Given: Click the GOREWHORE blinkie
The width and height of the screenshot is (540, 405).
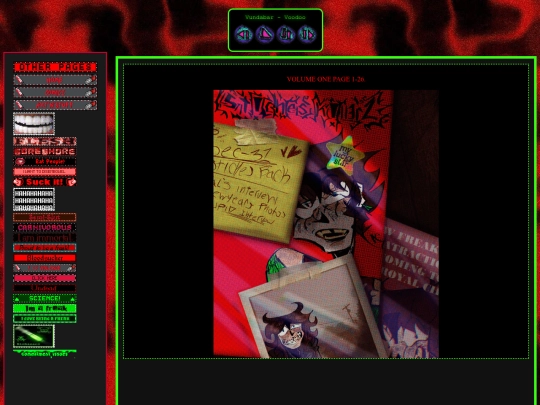Looking at the screenshot, I should (x=45, y=152).
